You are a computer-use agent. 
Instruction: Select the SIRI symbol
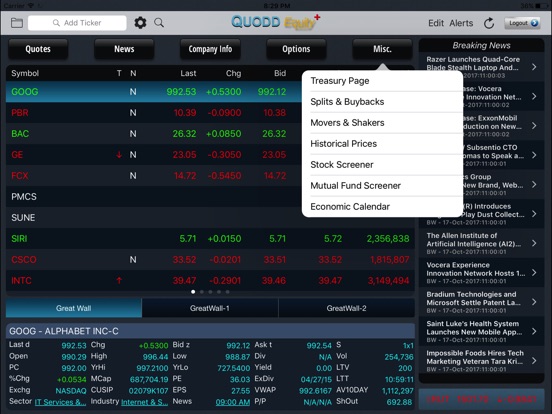(x=19, y=239)
